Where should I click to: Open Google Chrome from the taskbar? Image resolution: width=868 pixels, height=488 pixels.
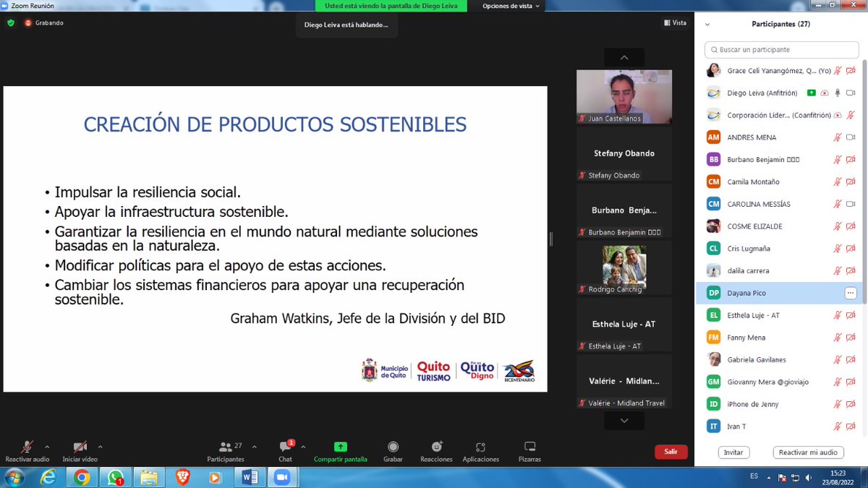tap(81, 477)
